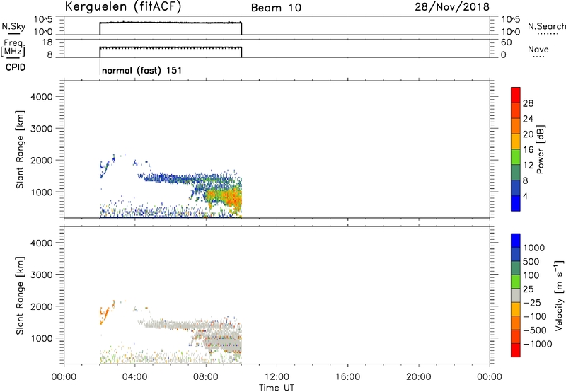Click the "N.Search" legend label
Screen dimensions: 566x392
point(547,26)
